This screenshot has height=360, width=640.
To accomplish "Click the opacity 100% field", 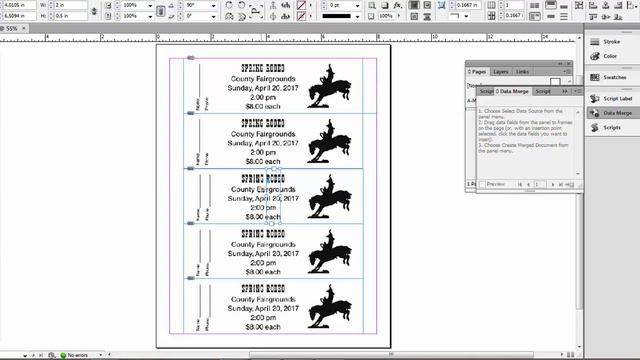I will (386, 16).
